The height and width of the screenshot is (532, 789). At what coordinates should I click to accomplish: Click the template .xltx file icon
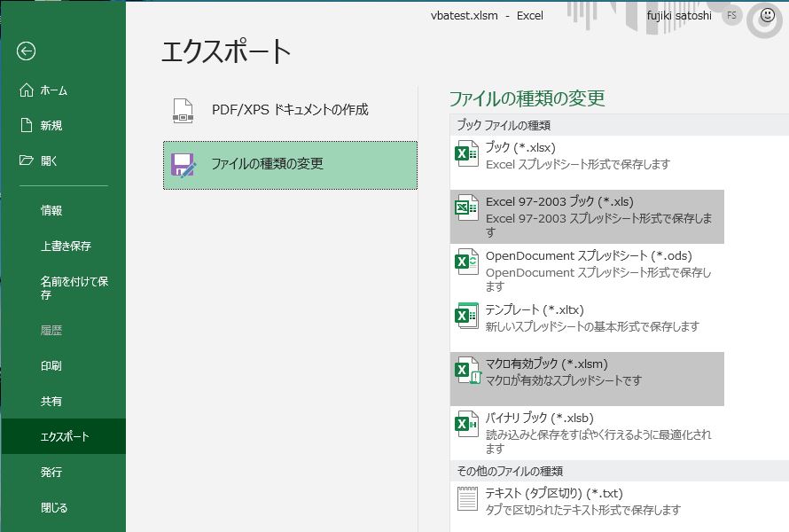click(x=466, y=316)
